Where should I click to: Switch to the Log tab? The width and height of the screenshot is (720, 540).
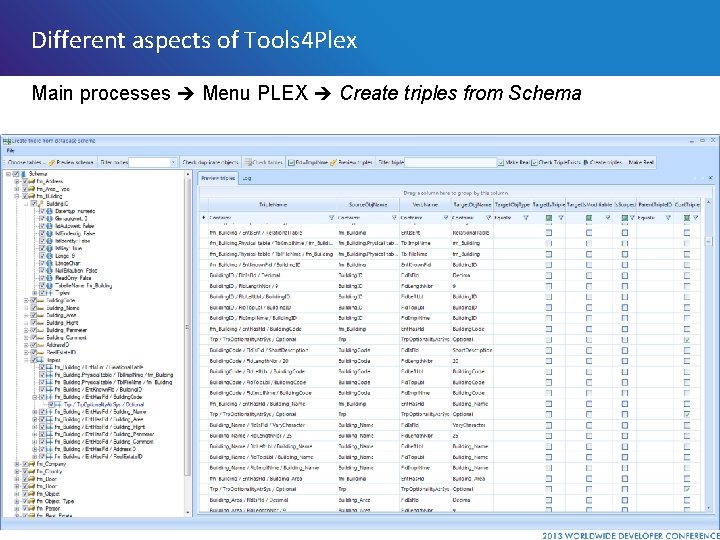tap(247, 178)
